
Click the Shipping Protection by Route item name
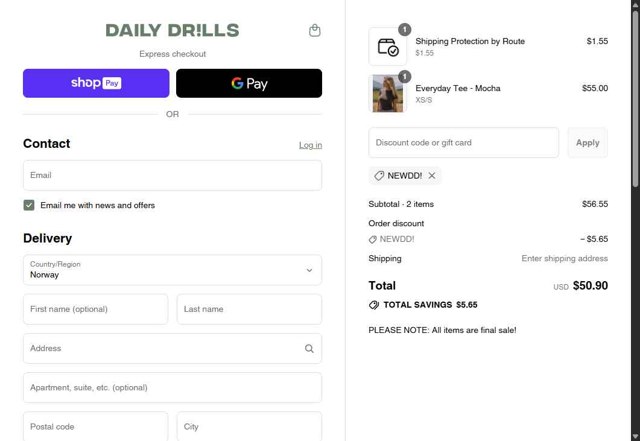click(470, 41)
